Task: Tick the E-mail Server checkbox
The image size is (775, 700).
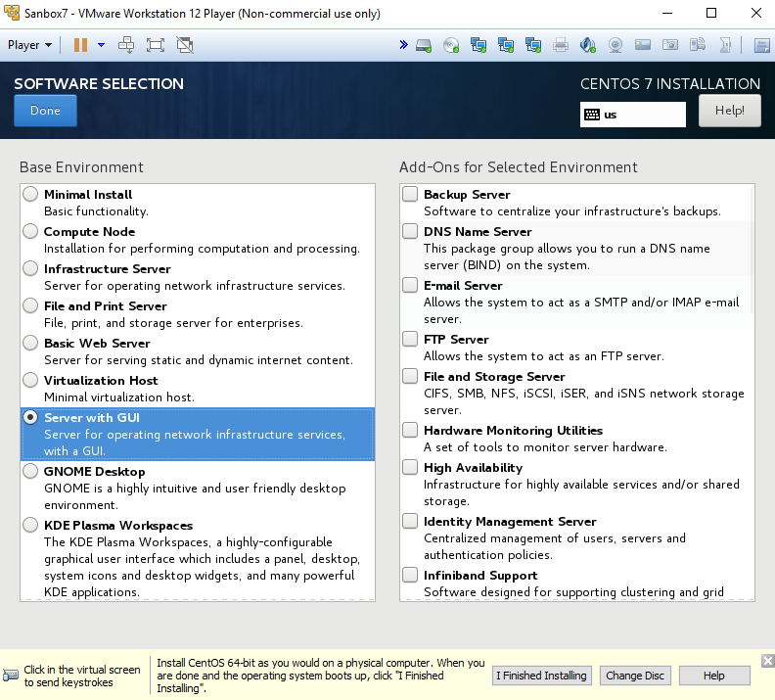Action: click(x=410, y=285)
